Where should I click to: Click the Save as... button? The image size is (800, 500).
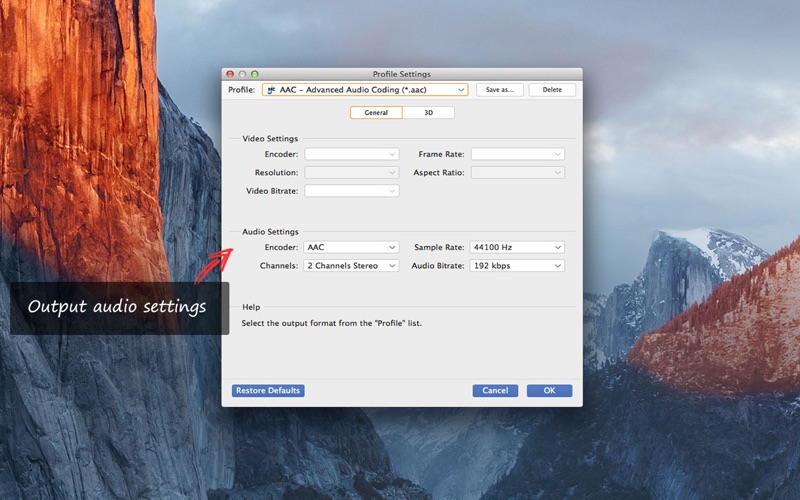[x=499, y=90]
